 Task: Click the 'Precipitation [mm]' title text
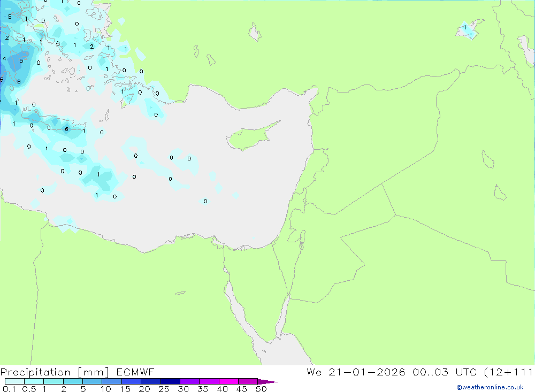coord(55,372)
